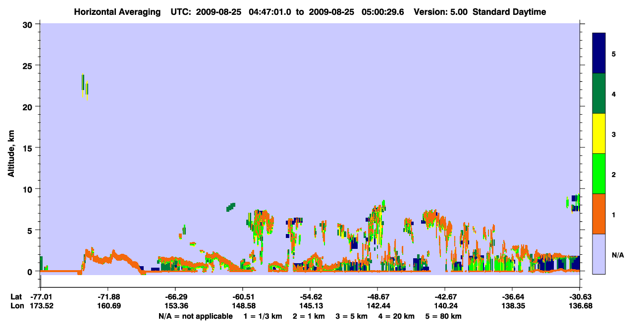The image size is (644, 330).
Task: Click the latitude value -42.67
Action: (445, 297)
